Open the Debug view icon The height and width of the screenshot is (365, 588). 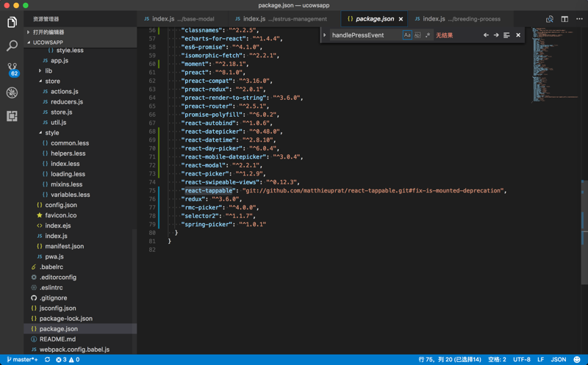12,93
